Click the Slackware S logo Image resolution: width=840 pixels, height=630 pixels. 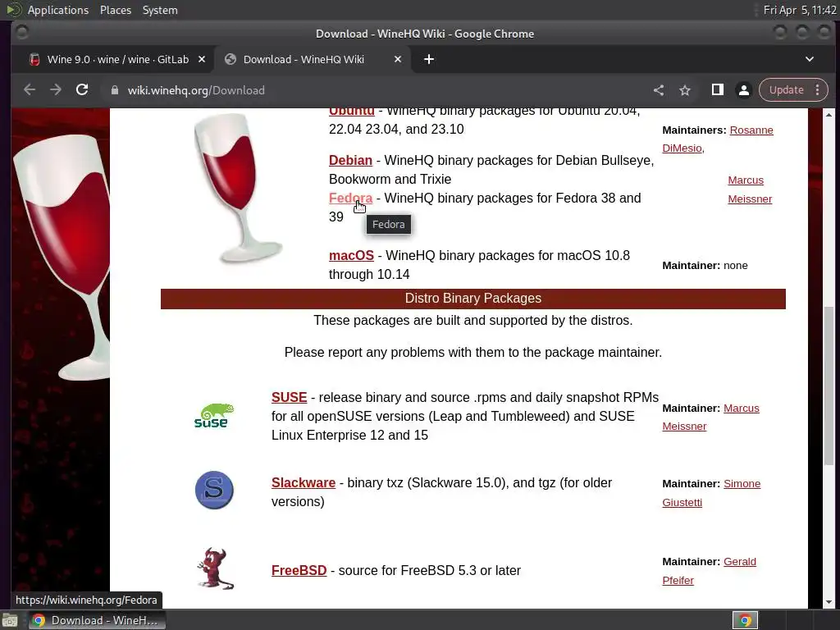tap(214, 490)
